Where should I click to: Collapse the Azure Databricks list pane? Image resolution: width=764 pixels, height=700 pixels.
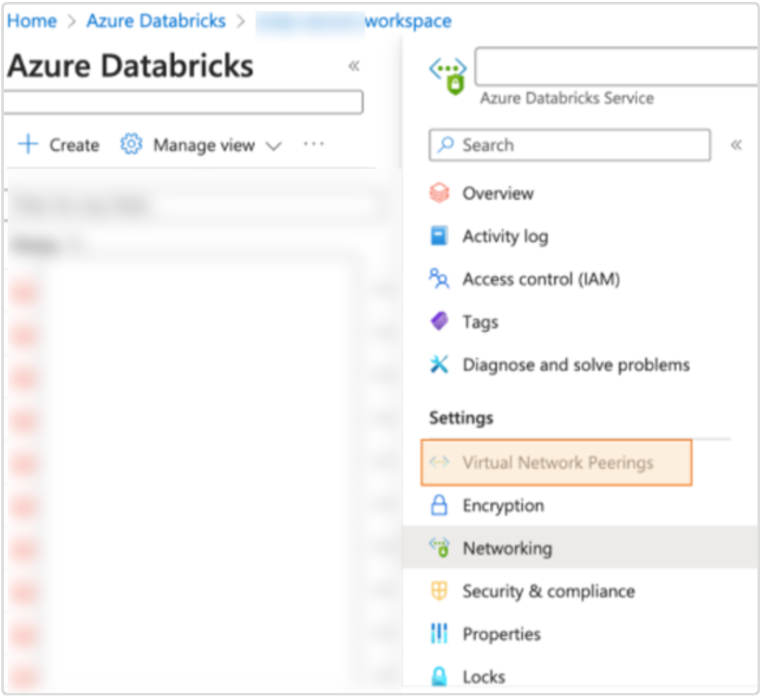click(x=354, y=66)
